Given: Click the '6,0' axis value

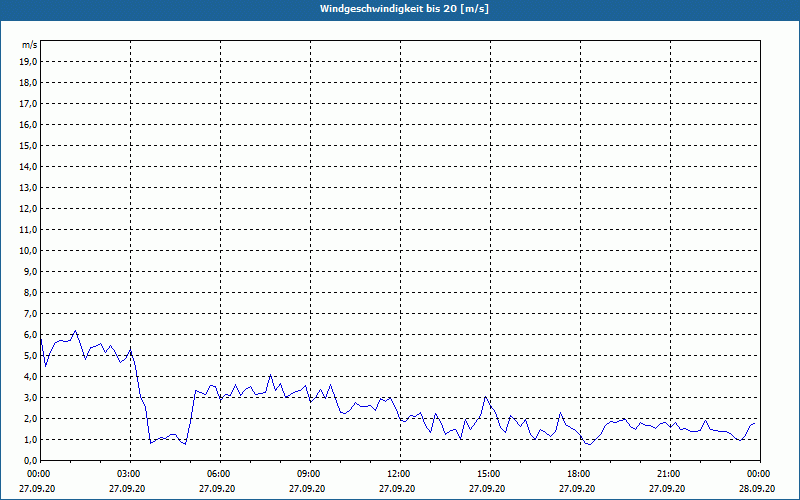Looking at the screenshot, I should [x=30, y=335].
